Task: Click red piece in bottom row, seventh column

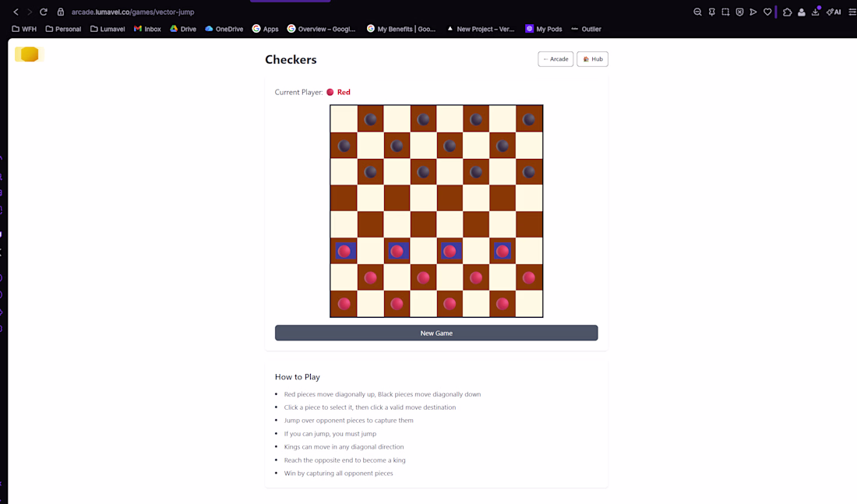Action: (x=503, y=304)
